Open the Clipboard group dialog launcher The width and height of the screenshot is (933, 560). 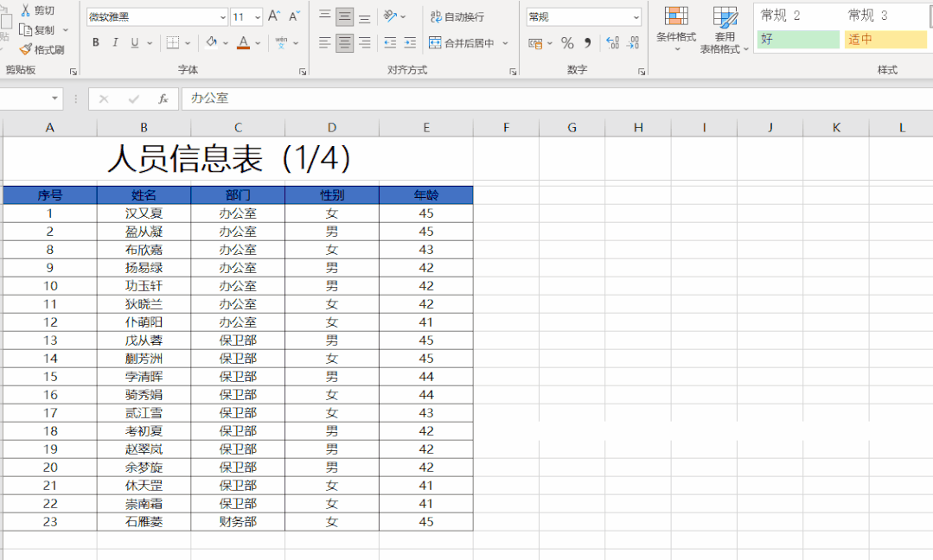point(73,72)
